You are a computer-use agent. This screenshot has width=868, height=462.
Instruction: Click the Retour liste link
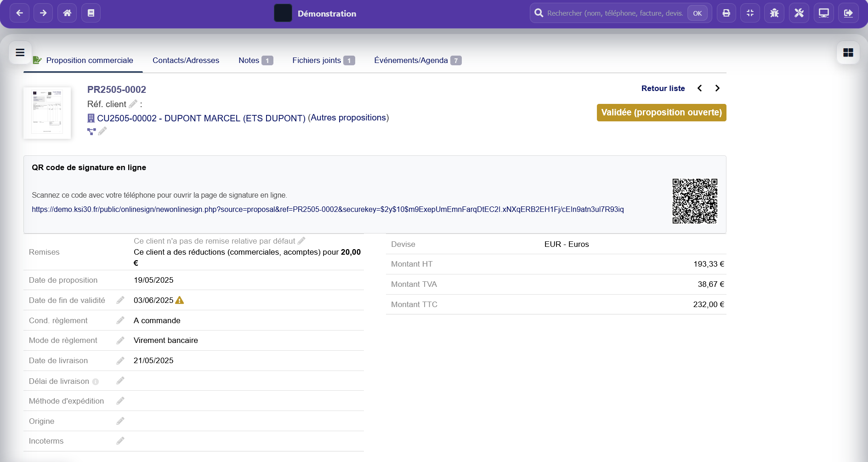[663, 88]
